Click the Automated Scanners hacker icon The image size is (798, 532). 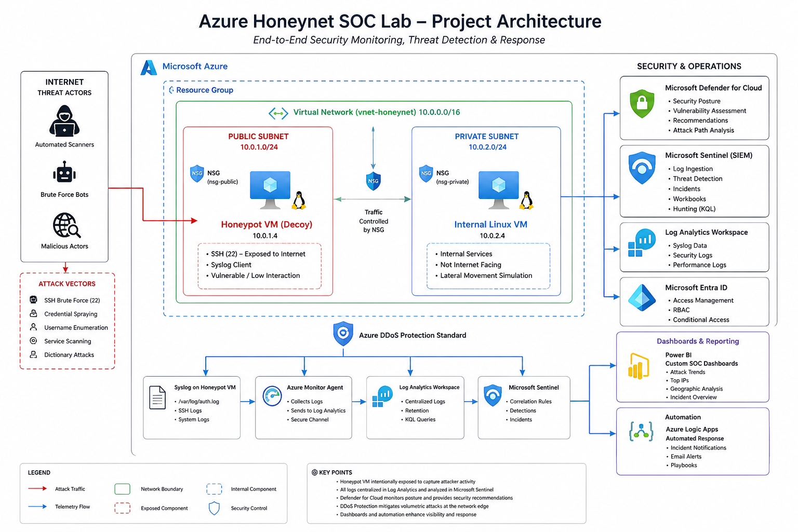(64, 121)
